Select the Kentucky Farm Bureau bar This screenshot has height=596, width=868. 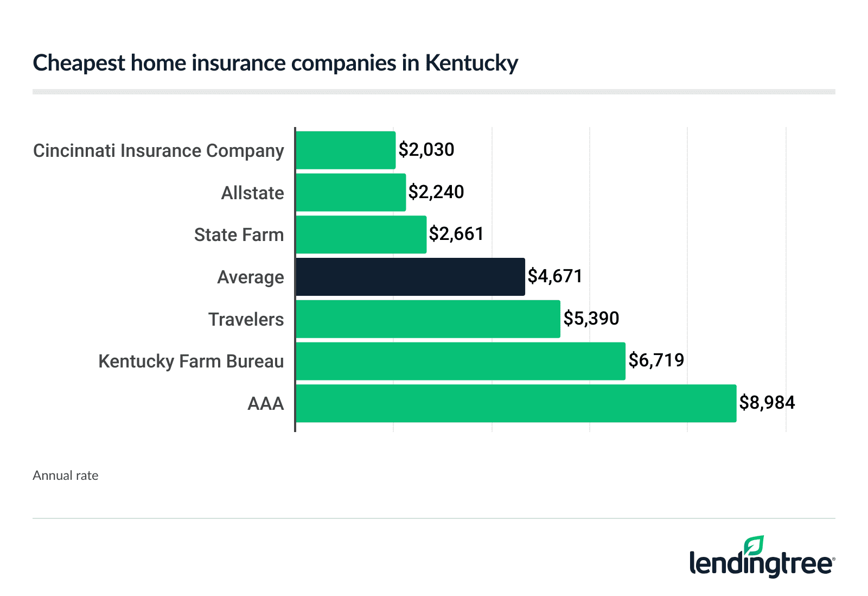460,361
